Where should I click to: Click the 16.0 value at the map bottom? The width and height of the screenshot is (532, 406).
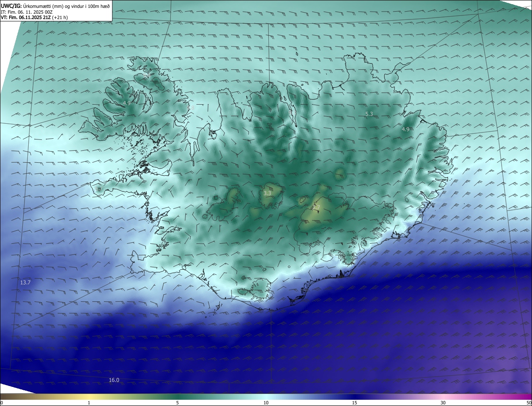[114, 380]
